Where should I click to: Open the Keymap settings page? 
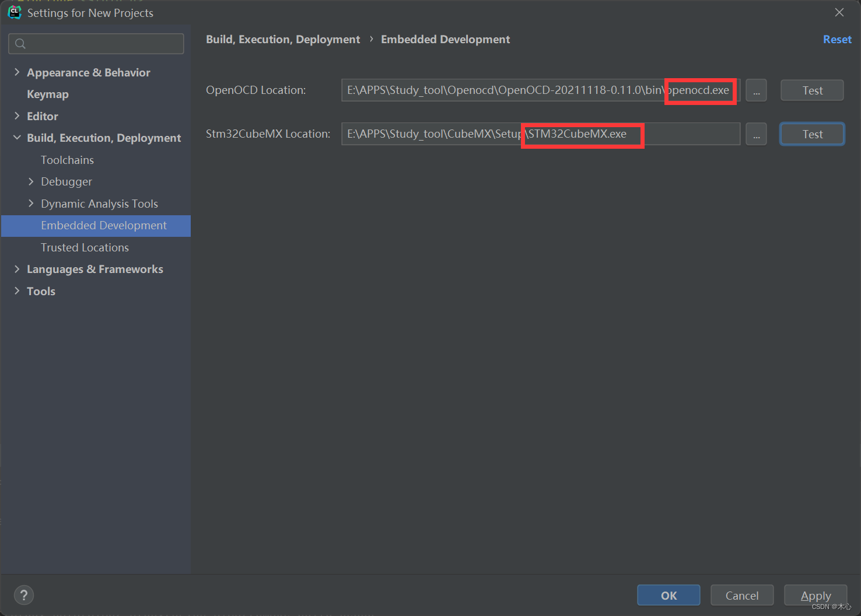48,94
